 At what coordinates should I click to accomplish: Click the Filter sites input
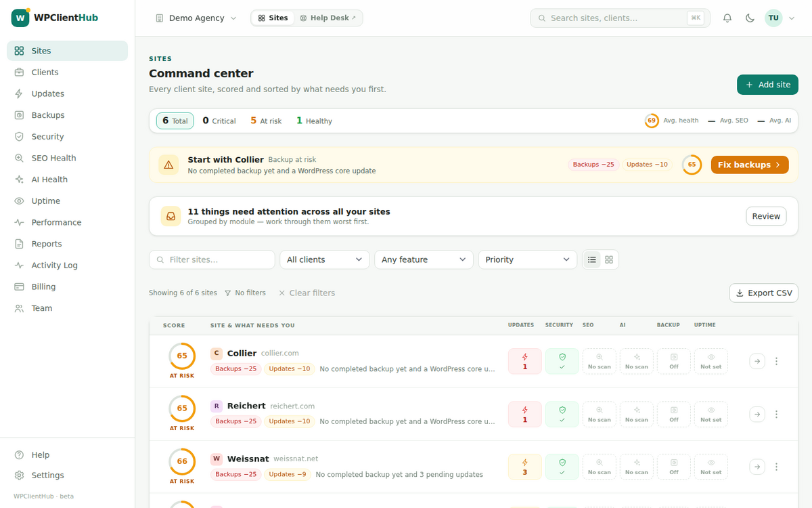(x=212, y=259)
